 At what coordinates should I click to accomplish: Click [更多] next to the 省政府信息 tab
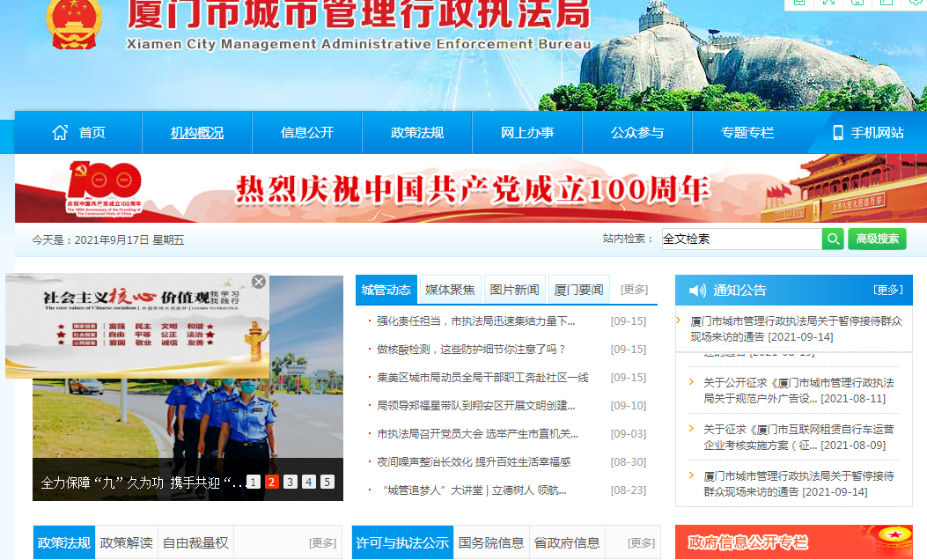642,543
